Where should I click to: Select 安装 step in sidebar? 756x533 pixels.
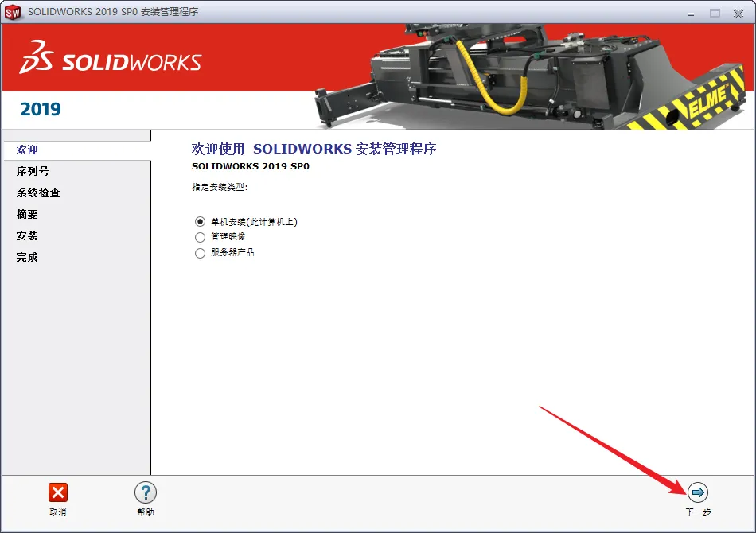pyautogui.click(x=27, y=235)
